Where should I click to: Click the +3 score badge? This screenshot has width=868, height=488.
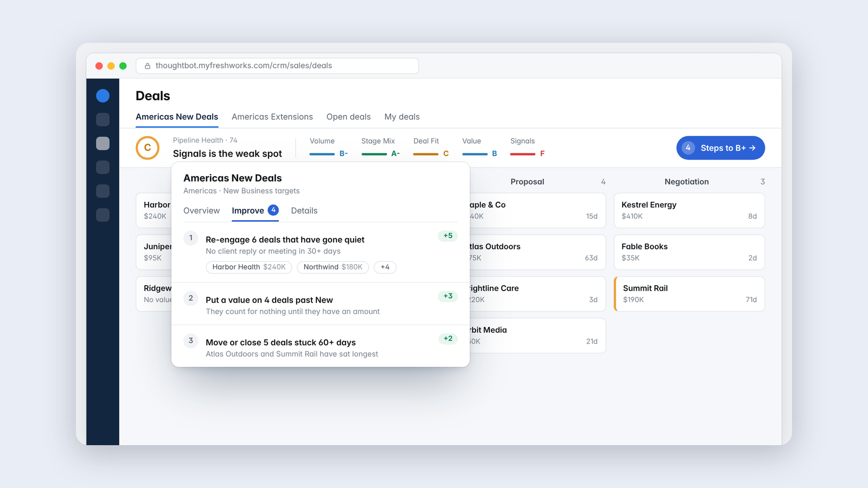[x=448, y=296]
